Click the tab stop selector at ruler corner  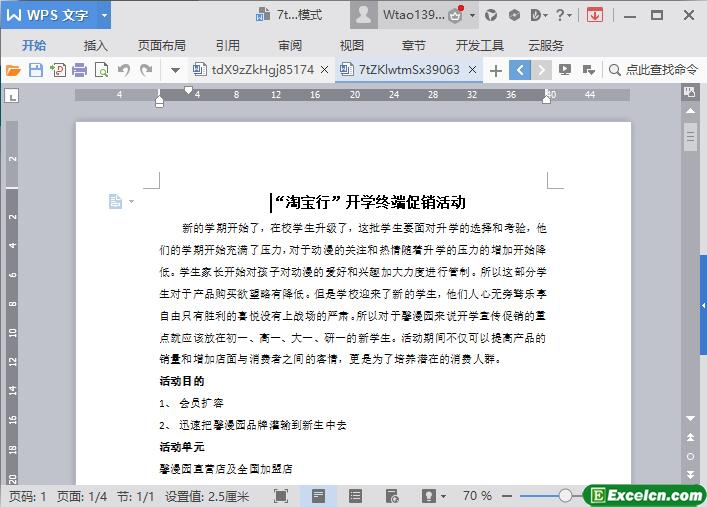click(x=12, y=96)
